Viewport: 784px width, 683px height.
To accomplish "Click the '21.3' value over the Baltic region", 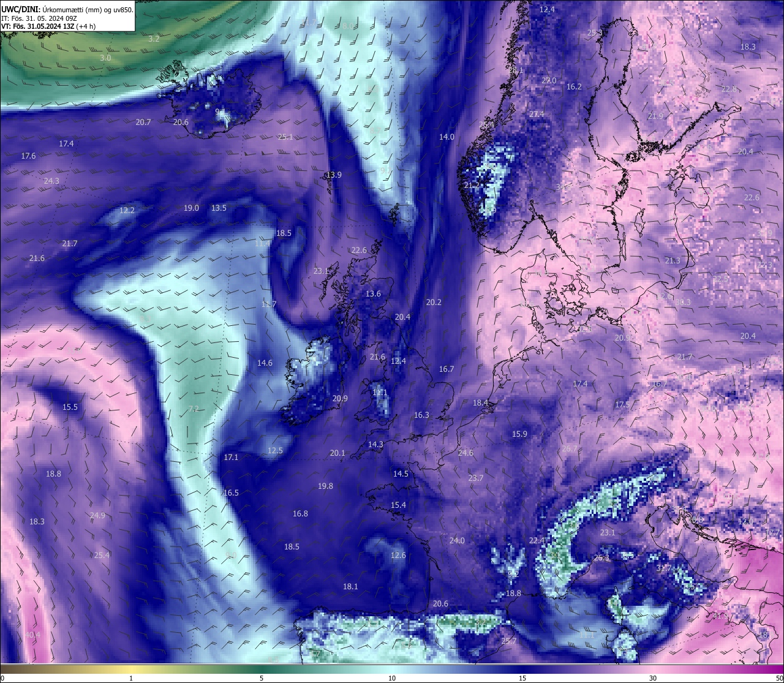I will [673, 261].
